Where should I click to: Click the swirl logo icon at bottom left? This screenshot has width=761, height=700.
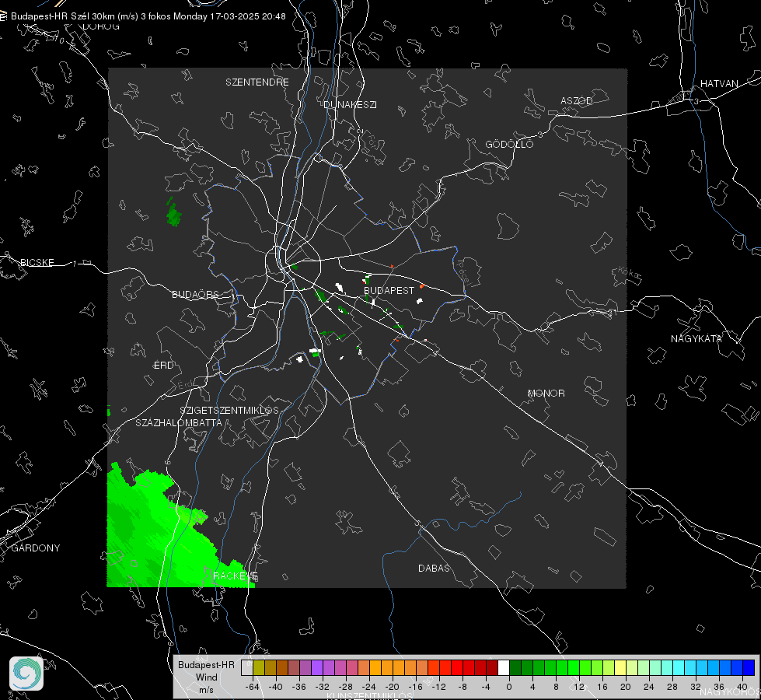click(26, 674)
